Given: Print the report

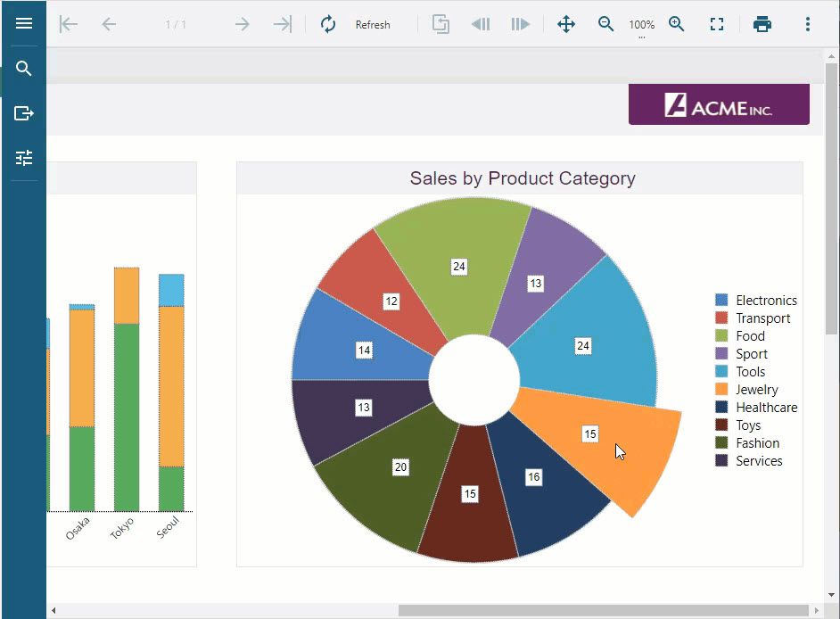Looking at the screenshot, I should pos(762,24).
